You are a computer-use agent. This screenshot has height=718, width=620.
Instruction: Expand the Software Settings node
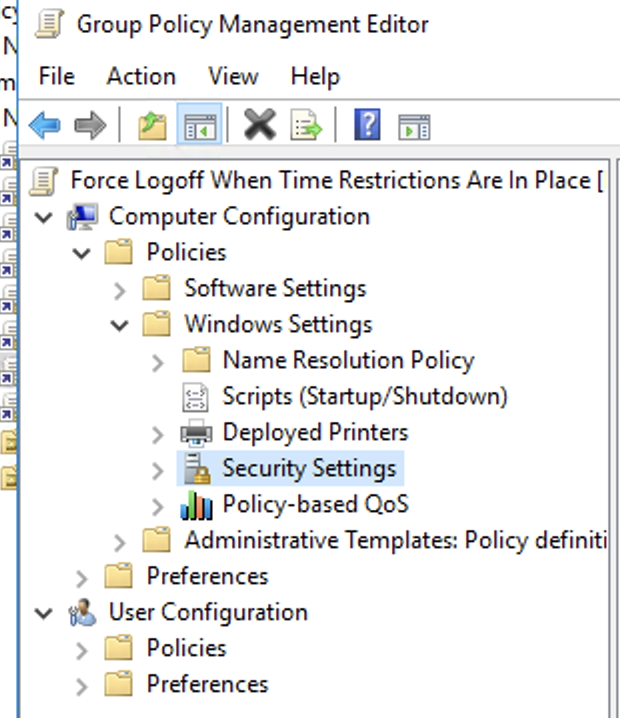point(120,291)
